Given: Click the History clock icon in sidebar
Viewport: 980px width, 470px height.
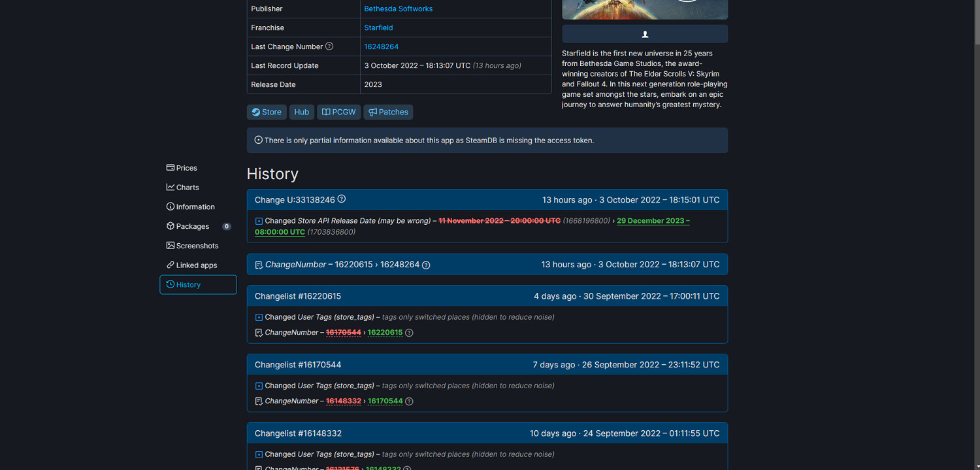Looking at the screenshot, I should (x=171, y=284).
